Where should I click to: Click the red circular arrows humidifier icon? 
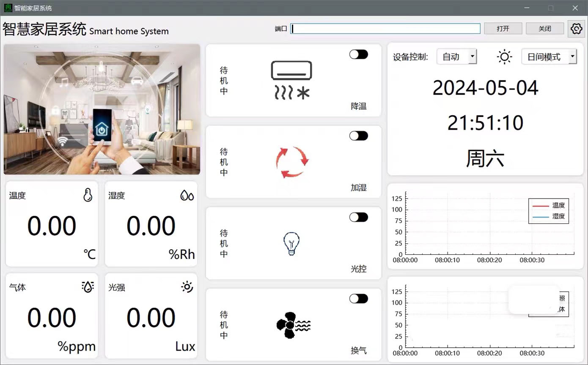point(292,162)
